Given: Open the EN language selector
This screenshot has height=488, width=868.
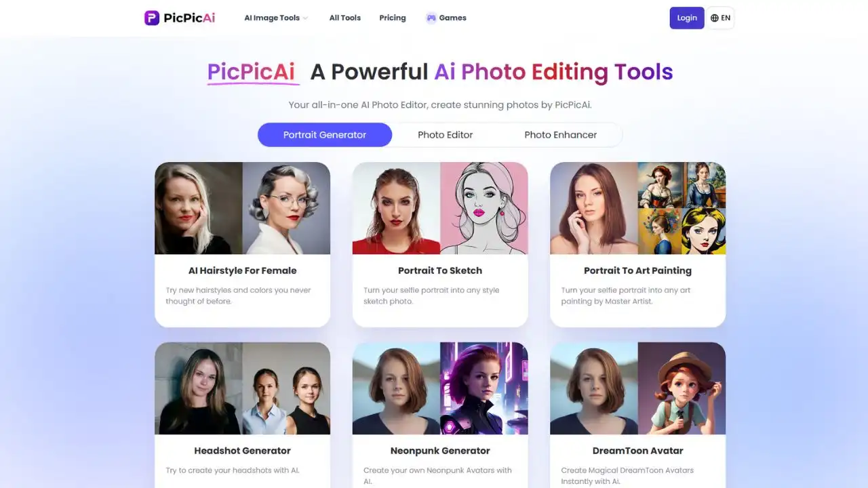Looking at the screenshot, I should point(720,18).
